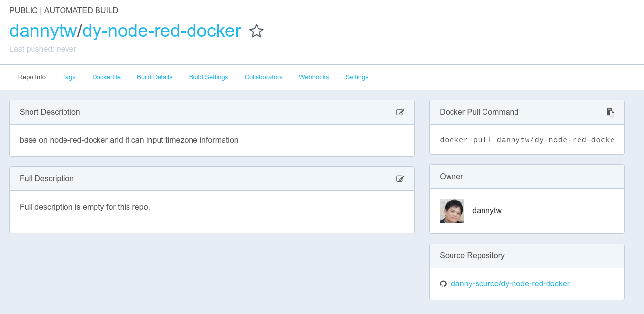Viewport: 644px width, 314px height.
Task: Edit the Short Description with pencil icon
Action: 400,112
